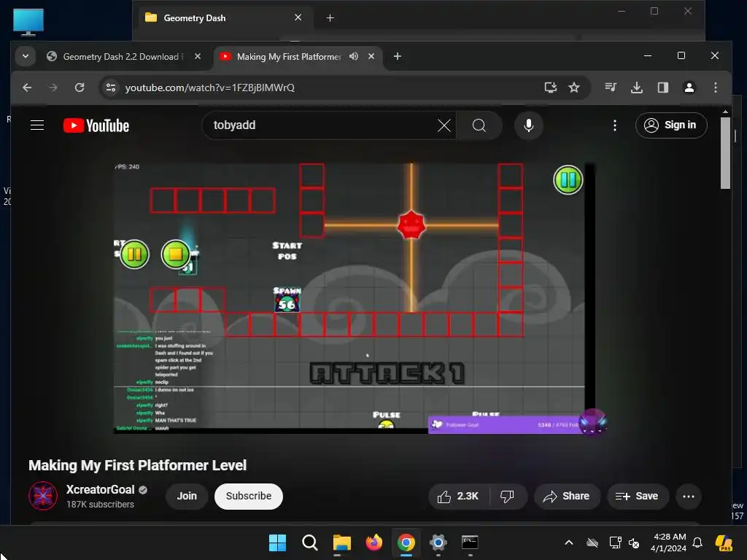Screen dimensions: 747x560
Task: Bookmark this page with the star
Action: 574,87
